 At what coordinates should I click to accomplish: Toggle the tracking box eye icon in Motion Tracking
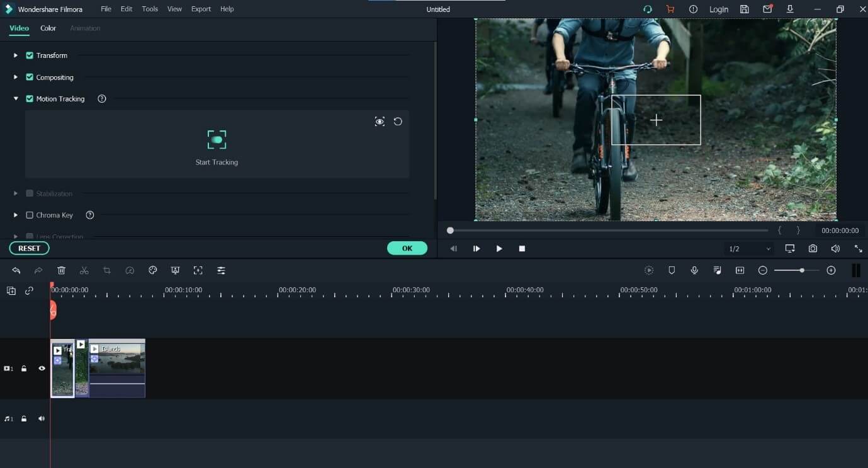point(380,122)
